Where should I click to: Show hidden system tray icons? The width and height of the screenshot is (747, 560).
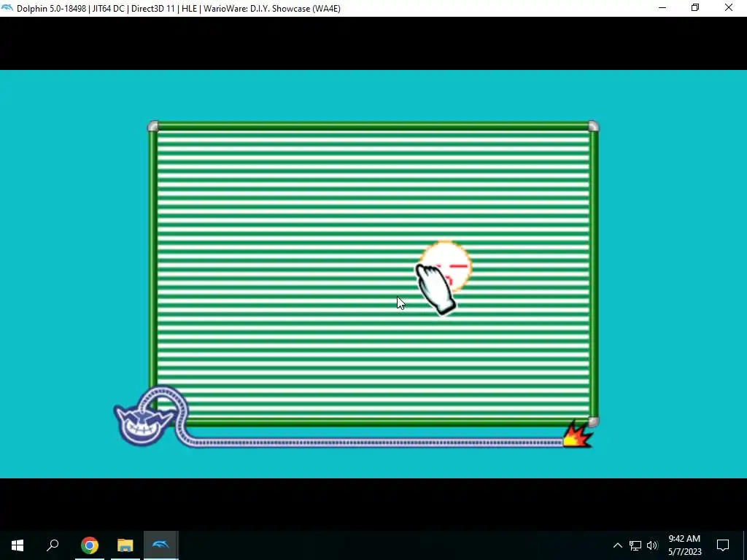click(617, 545)
